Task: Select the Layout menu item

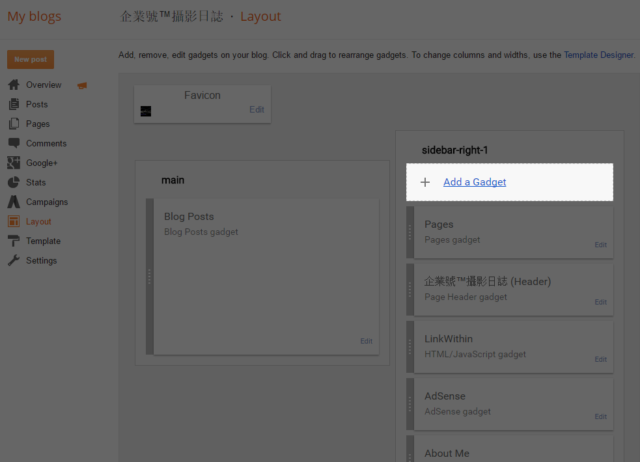Action: (x=38, y=221)
